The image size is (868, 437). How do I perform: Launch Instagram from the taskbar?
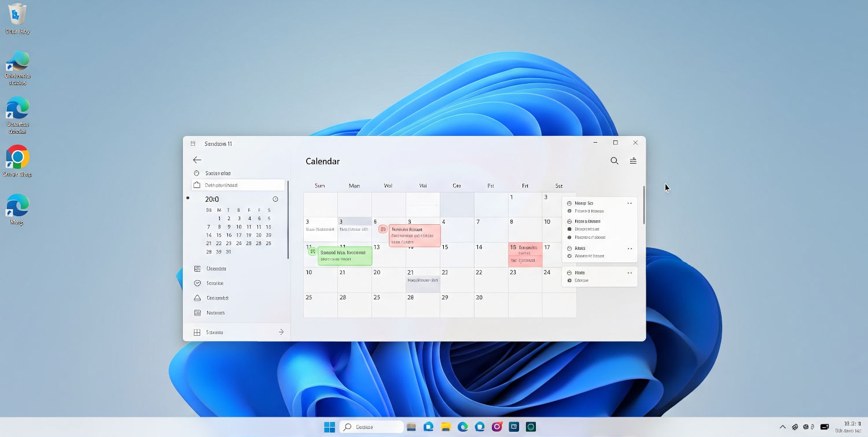496,427
